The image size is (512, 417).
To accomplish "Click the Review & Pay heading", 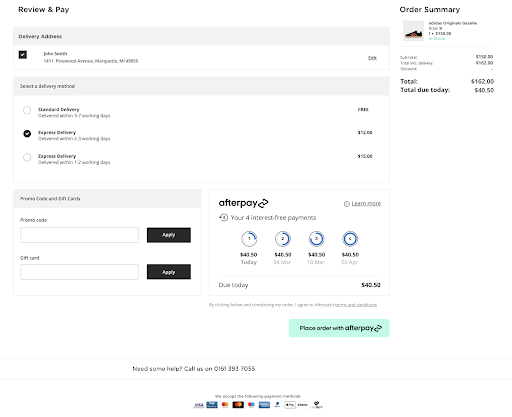I will (x=44, y=9).
